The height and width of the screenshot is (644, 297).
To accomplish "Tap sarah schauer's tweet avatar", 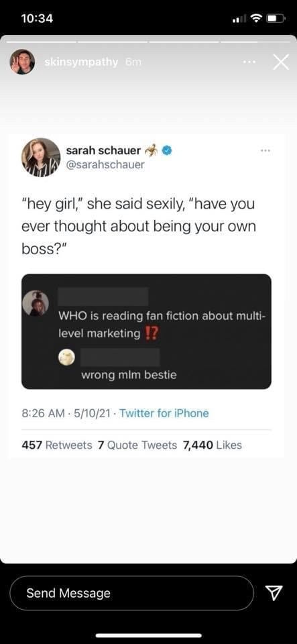I will pyautogui.click(x=41, y=157).
